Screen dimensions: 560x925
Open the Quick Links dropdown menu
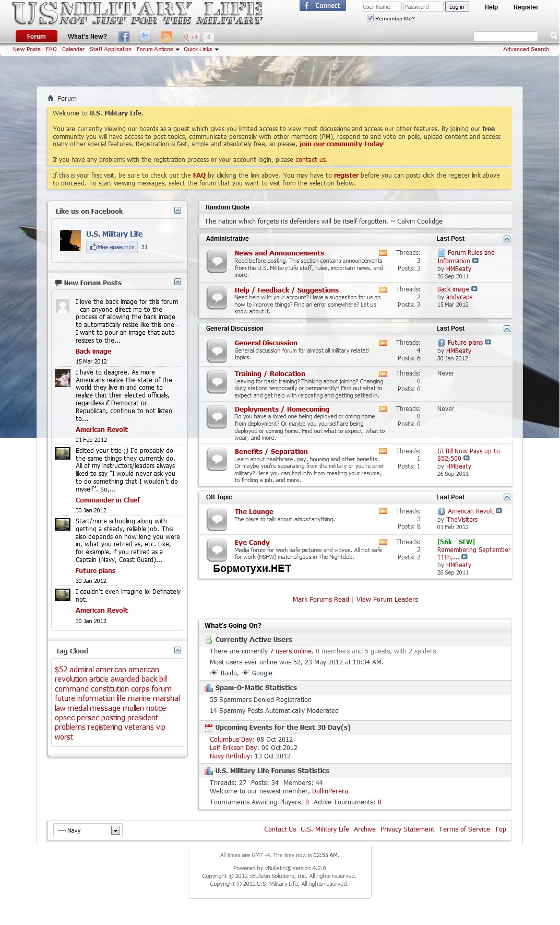tap(201, 49)
